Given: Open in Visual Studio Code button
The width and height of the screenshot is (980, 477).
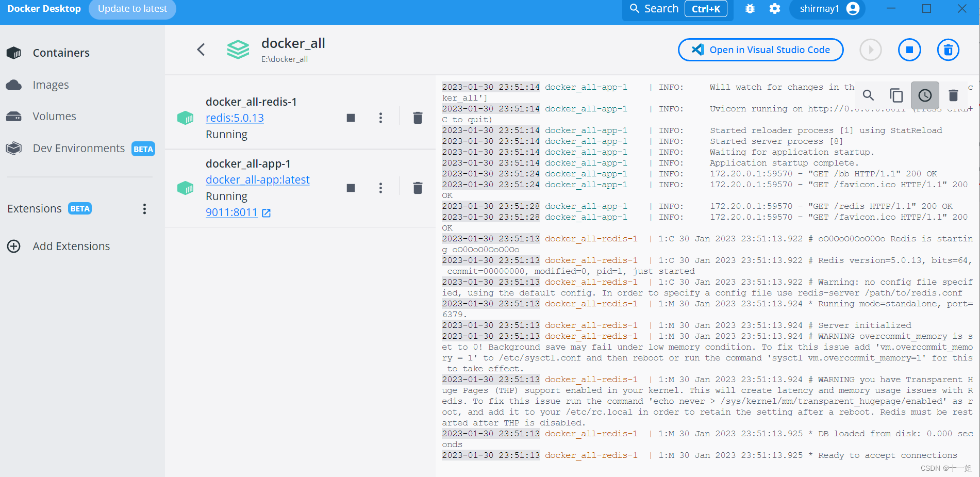Looking at the screenshot, I should click(x=760, y=50).
